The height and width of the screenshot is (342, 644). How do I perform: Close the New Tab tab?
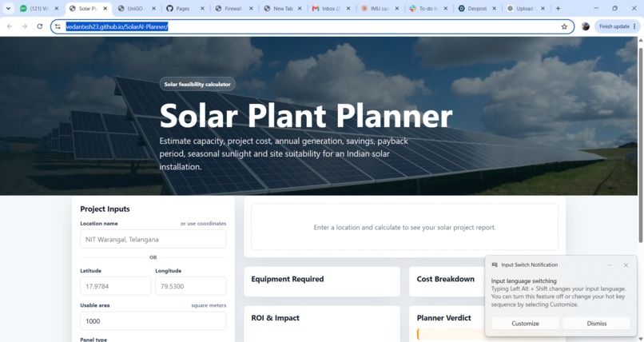pos(300,8)
